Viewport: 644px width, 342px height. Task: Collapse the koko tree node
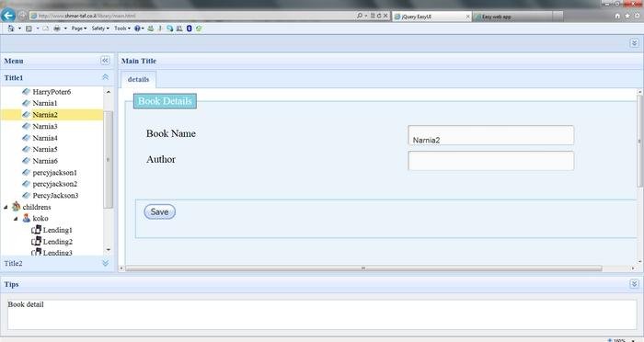pyautogui.click(x=16, y=219)
